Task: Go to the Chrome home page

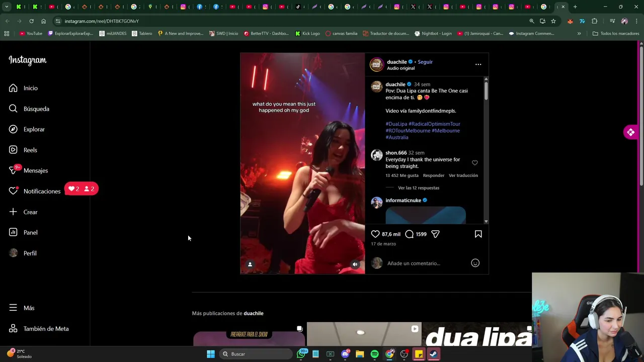Action: pos(43,21)
